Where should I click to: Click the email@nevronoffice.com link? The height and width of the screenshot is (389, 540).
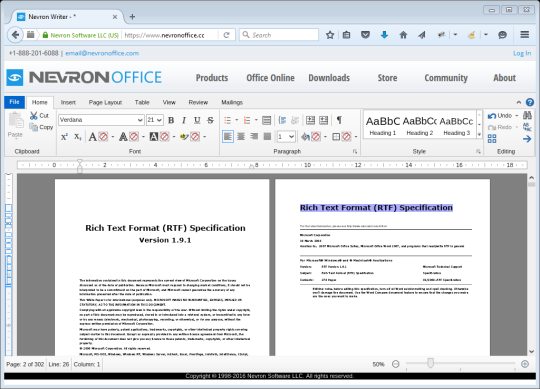pos(102,53)
